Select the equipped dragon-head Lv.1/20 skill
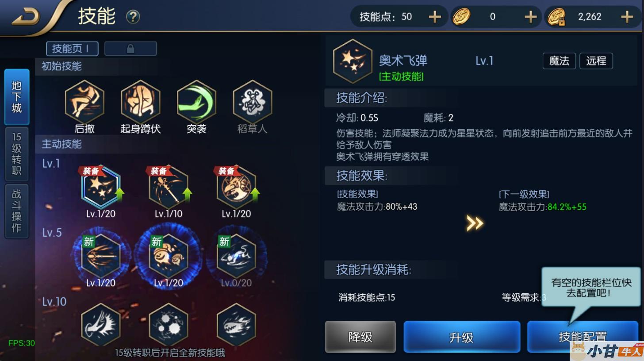 click(236, 187)
